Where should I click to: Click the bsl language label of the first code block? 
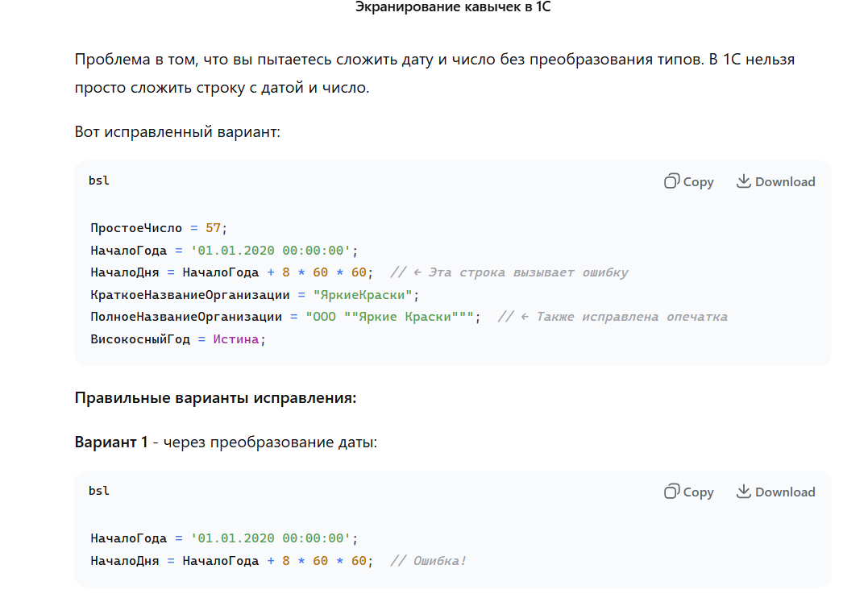click(99, 181)
